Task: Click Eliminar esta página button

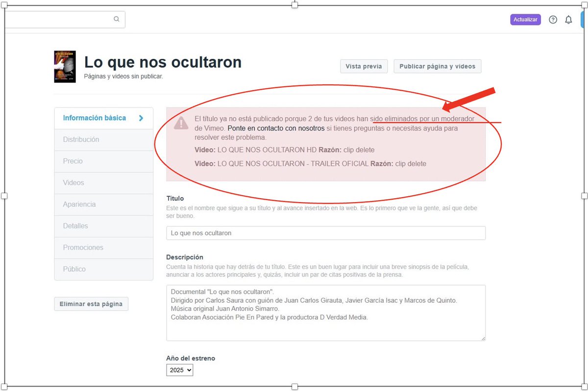Action: tap(91, 304)
